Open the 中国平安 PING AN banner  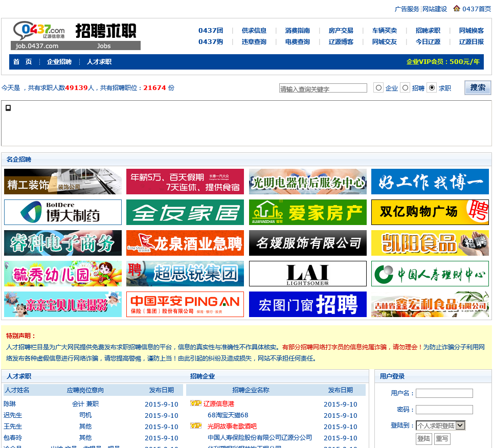(x=185, y=304)
